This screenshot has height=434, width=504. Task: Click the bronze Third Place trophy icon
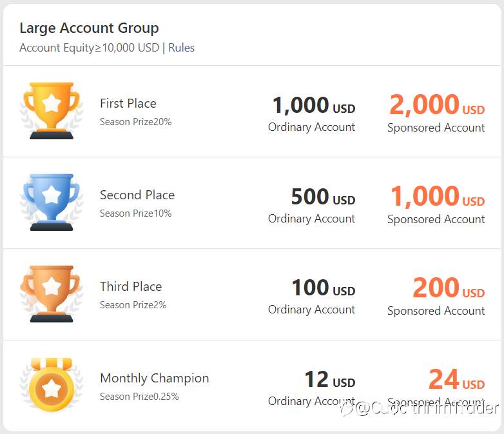click(x=52, y=293)
